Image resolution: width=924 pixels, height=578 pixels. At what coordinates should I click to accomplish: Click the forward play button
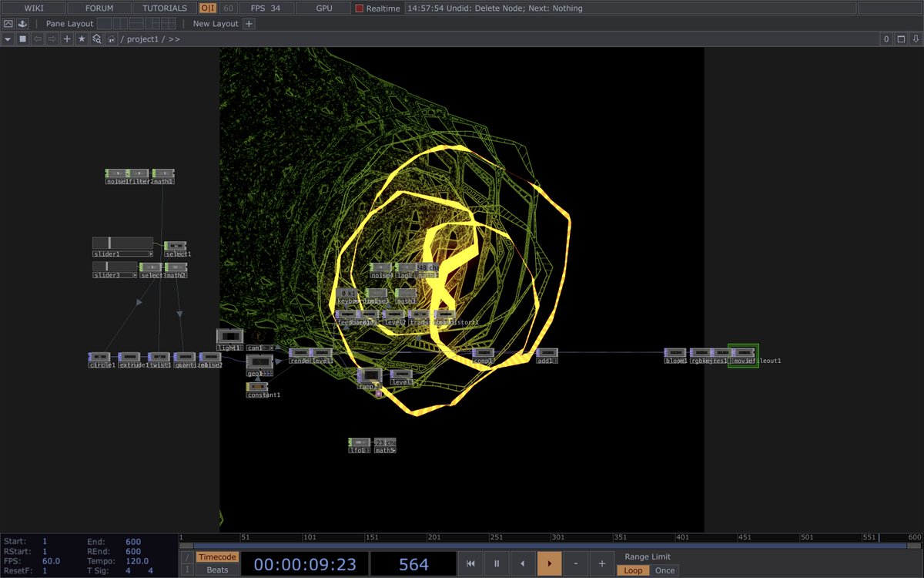tap(549, 563)
